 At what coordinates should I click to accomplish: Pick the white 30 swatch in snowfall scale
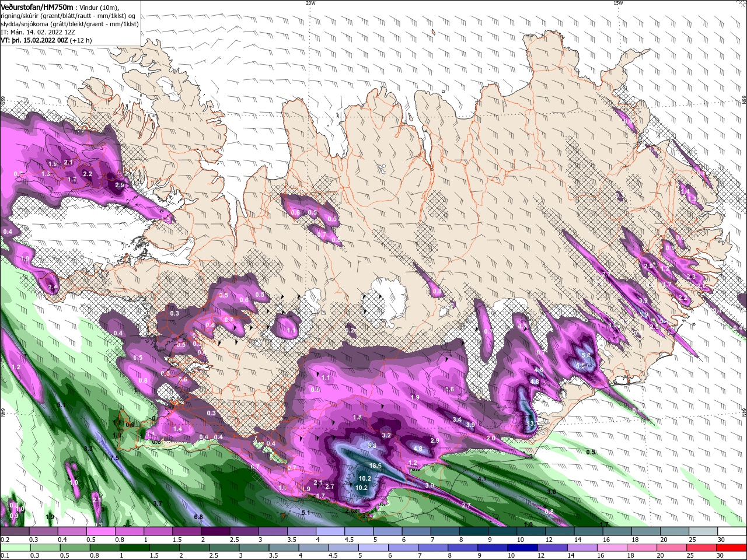point(732,531)
